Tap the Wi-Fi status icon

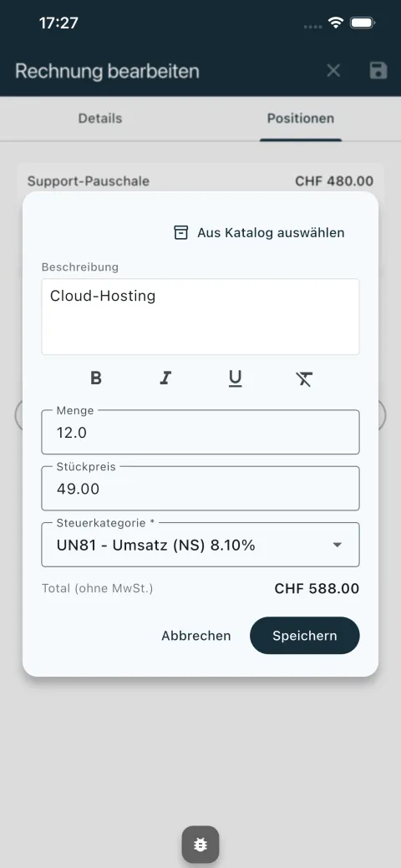pyautogui.click(x=336, y=23)
